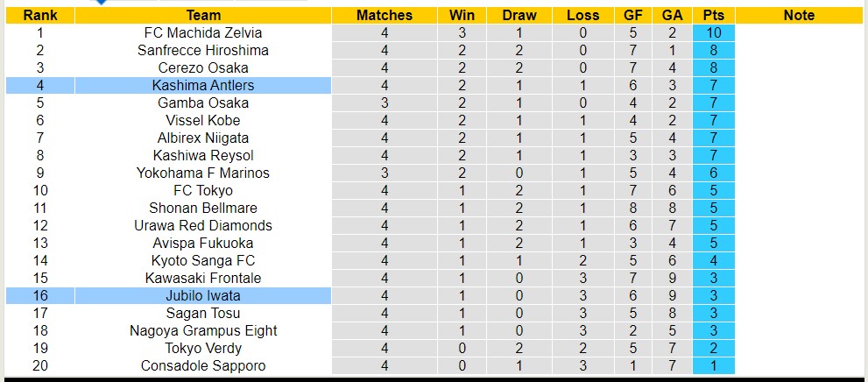This screenshot has height=382, width=868.
Task: Open the Urawa Red Diamonds entry
Action: pos(203,225)
